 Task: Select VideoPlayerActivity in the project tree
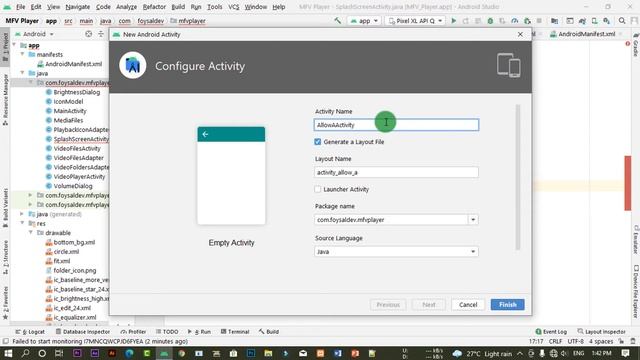point(79,177)
